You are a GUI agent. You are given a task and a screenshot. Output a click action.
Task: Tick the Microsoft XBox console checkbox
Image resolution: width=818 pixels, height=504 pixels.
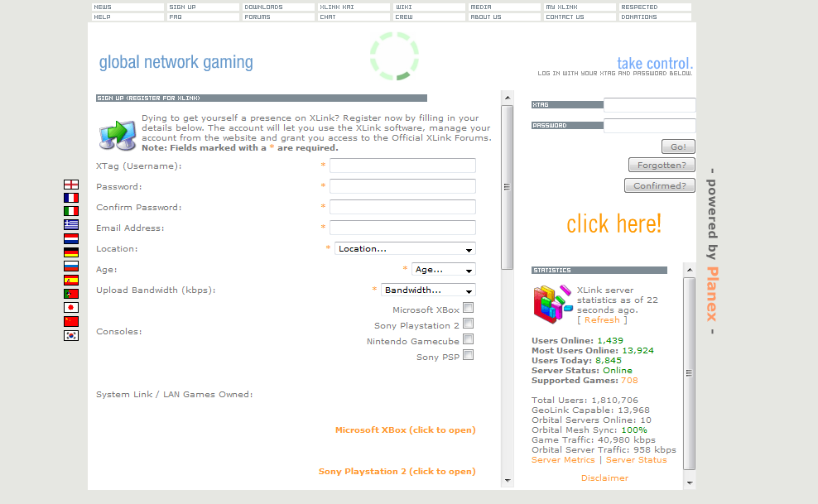[469, 308]
